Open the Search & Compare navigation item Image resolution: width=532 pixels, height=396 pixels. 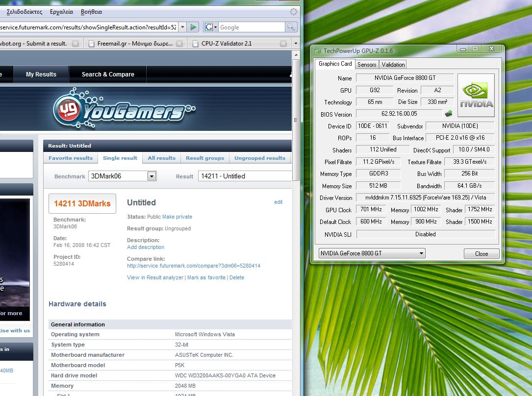108,74
